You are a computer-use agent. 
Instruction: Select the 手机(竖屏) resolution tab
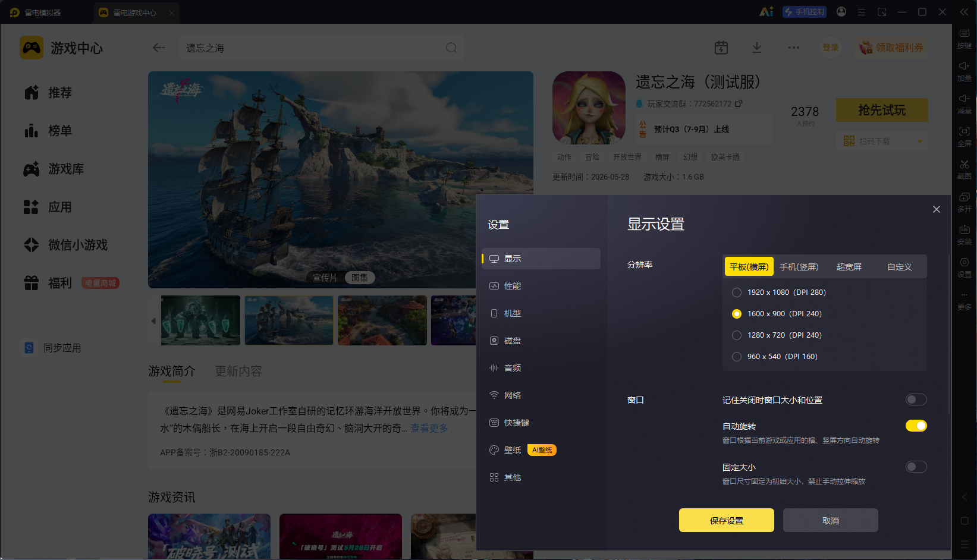[799, 267]
